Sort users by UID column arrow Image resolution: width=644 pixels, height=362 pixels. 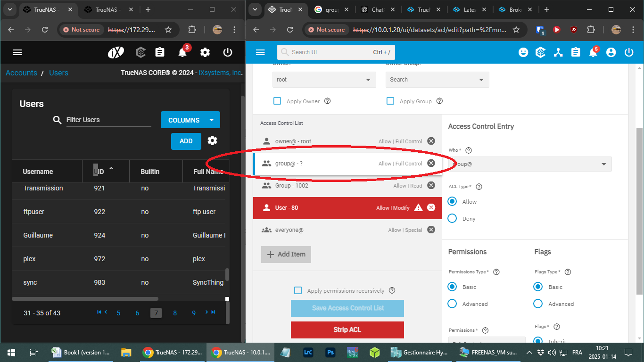click(x=111, y=168)
